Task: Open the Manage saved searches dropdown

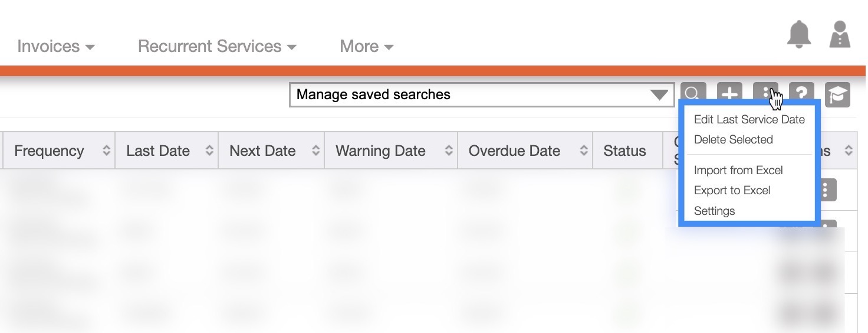Action: 481,94
